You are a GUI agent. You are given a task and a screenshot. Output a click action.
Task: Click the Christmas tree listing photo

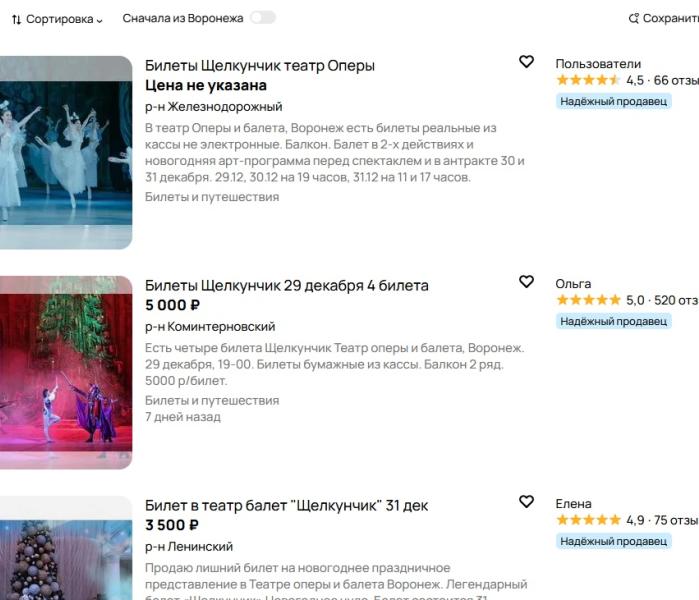click(x=66, y=550)
